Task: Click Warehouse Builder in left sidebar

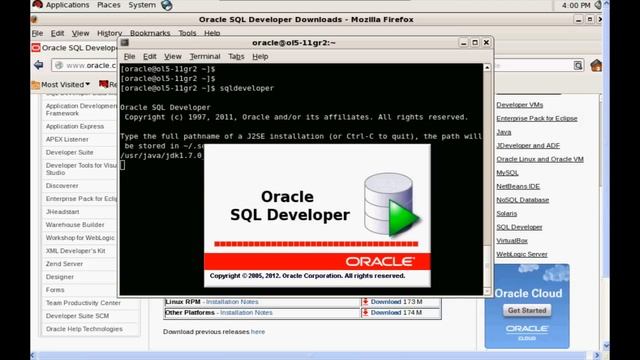Action: pos(75,225)
